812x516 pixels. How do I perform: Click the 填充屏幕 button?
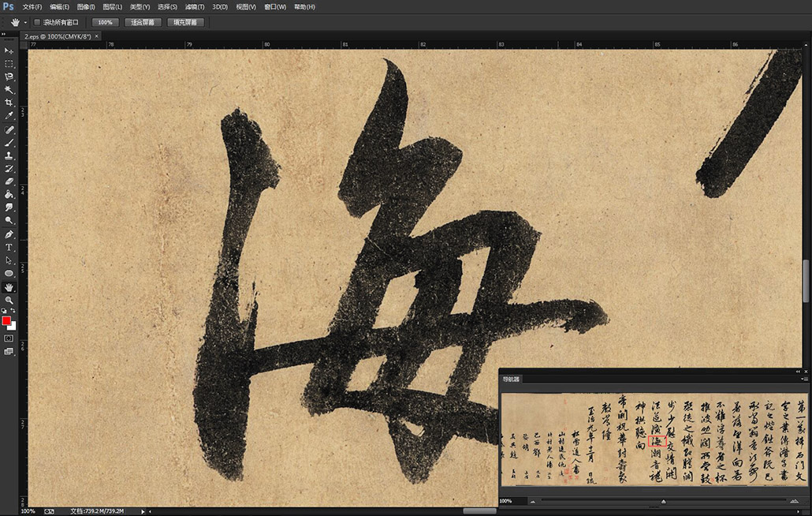[x=185, y=22]
